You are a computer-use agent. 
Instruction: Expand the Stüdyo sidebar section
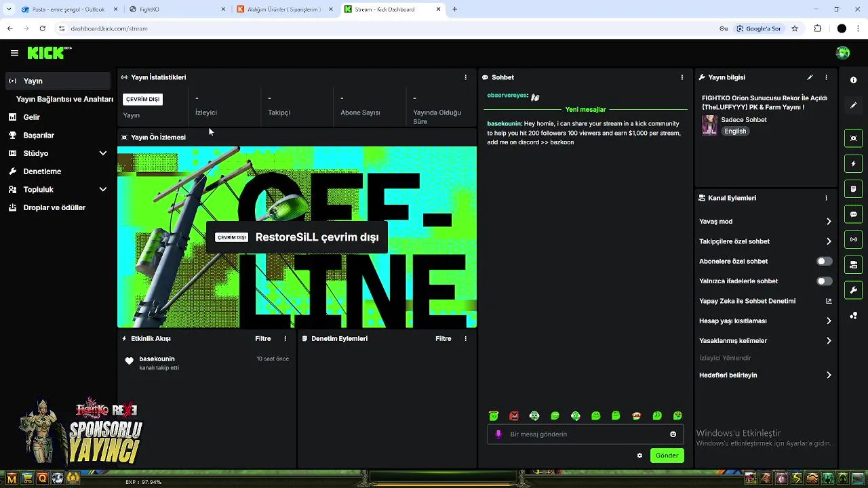(x=102, y=153)
